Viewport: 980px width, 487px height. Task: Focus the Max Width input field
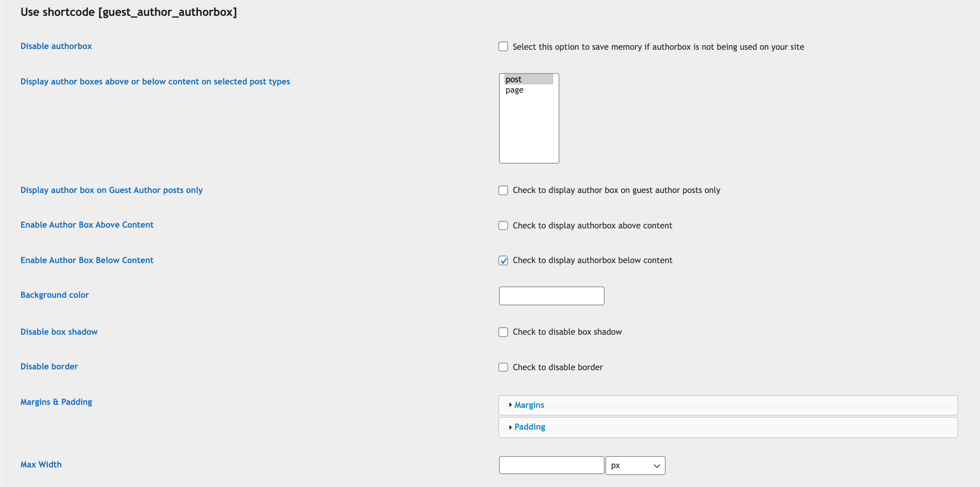click(x=551, y=465)
